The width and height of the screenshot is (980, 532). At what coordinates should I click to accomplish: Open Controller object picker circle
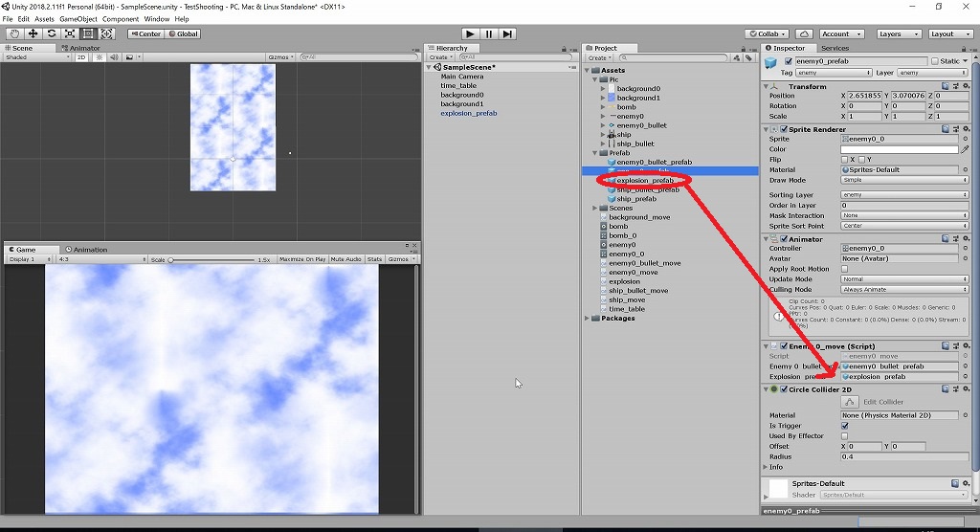966,248
